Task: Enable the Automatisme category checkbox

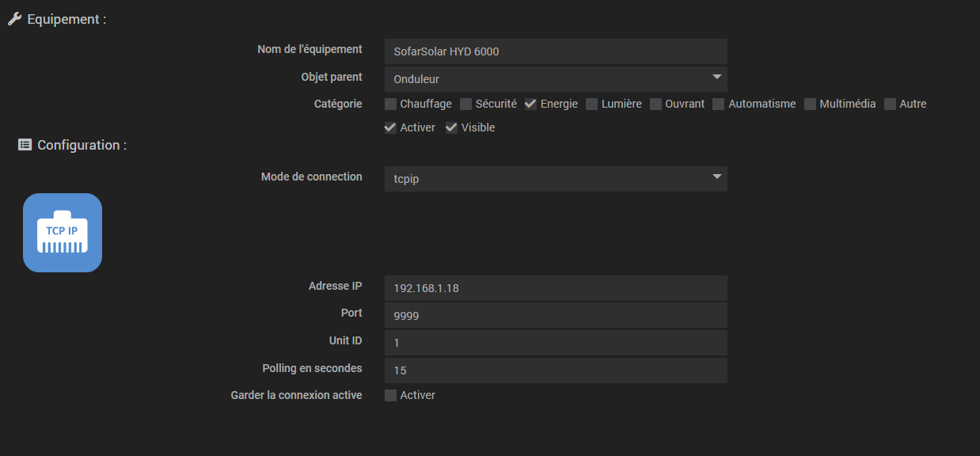Action: pyautogui.click(x=719, y=104)
